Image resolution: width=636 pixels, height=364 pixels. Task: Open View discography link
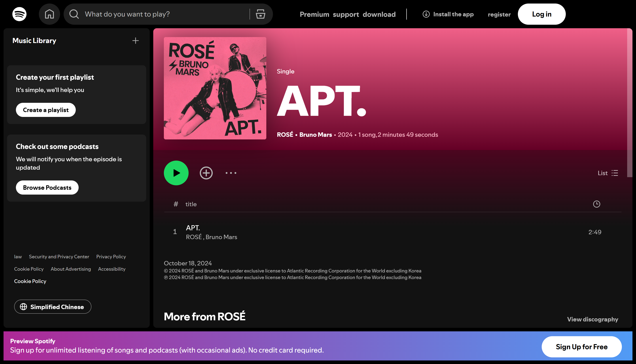[x=592, y=319]
